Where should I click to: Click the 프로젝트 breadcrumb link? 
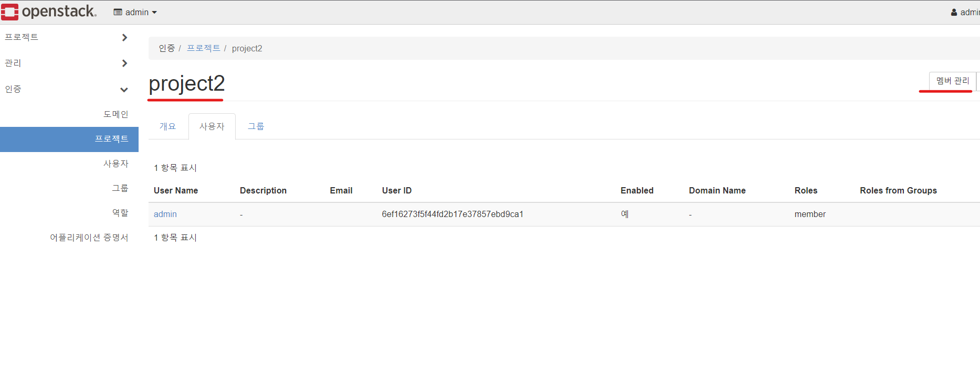[x=203, y=48]
